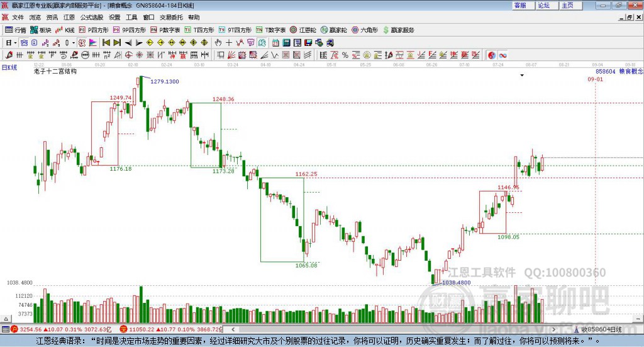Click the 09-01 date marker
This screenshot has width=644, height=347.
(x=595, y=79)
